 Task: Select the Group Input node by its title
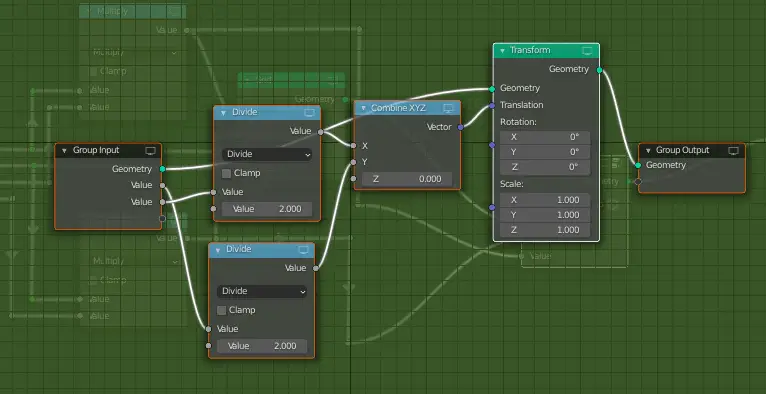point(96,150)
